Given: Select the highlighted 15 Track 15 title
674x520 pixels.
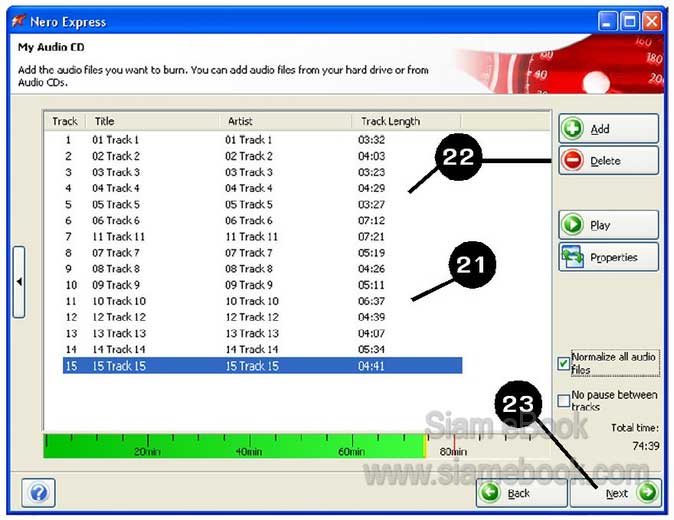Looking at the screenshot, I should [119, 366].
